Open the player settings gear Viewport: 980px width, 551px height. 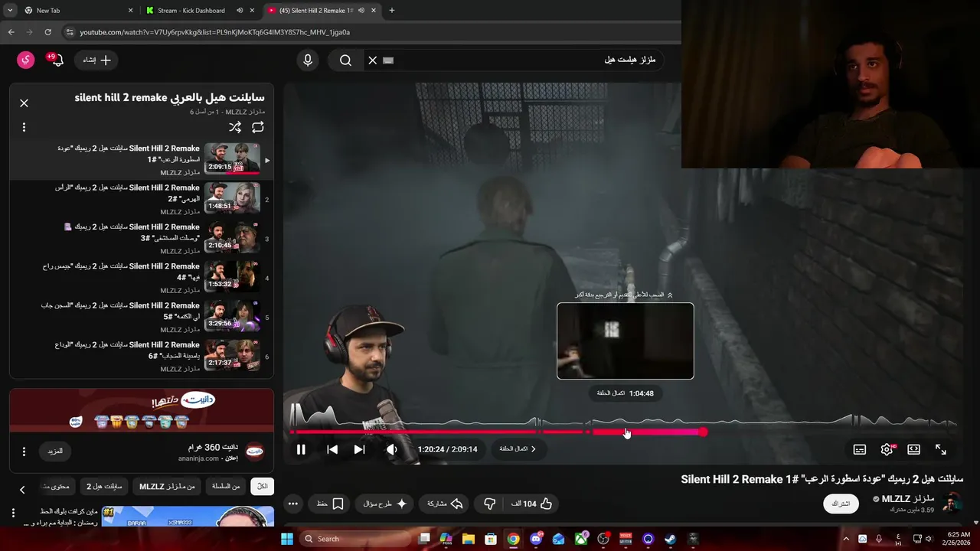click(887, 449)
